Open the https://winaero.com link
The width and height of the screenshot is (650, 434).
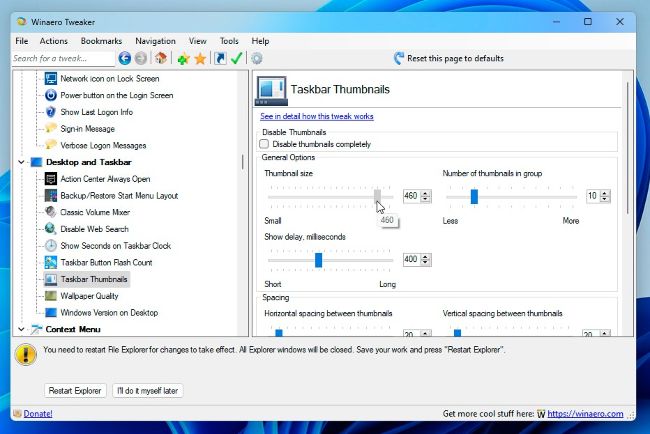585,414
